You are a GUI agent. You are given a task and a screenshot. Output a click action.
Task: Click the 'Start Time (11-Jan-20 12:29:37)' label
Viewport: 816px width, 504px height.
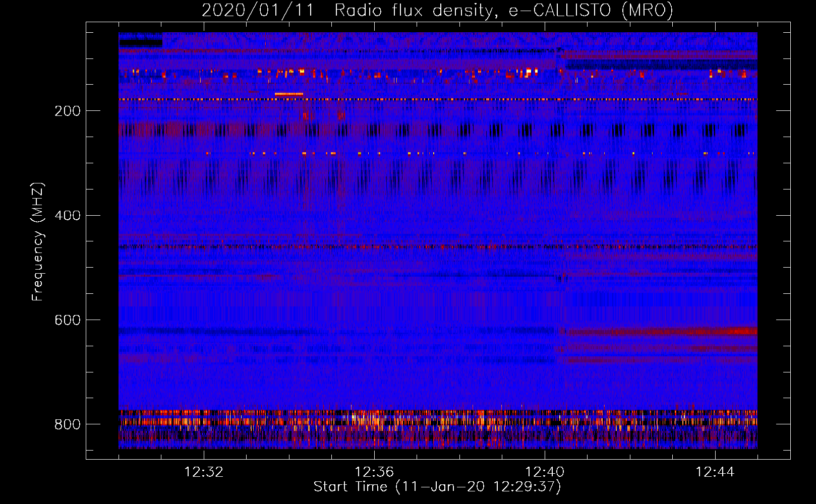click(437, 487)
